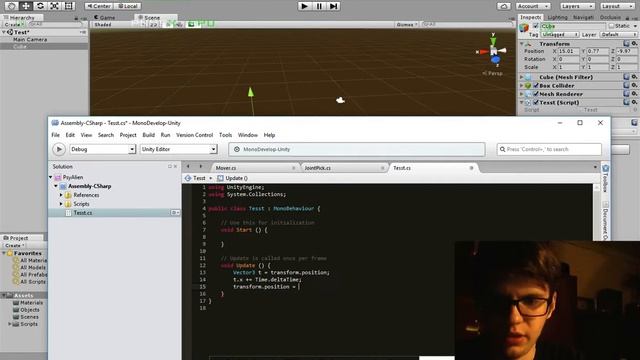
Task: Open Cube (Mesh Filter) help icon
Action: click(x=627, y=77)
